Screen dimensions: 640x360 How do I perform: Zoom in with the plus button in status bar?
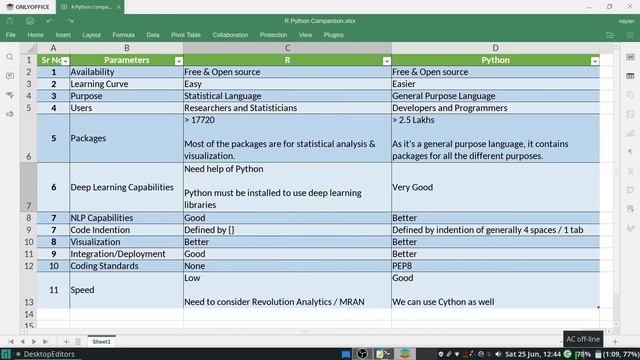pos(615,342)
